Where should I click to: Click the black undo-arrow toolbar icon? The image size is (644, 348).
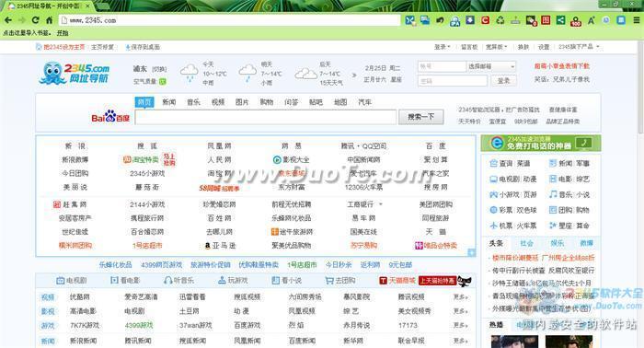click(440, 20)
